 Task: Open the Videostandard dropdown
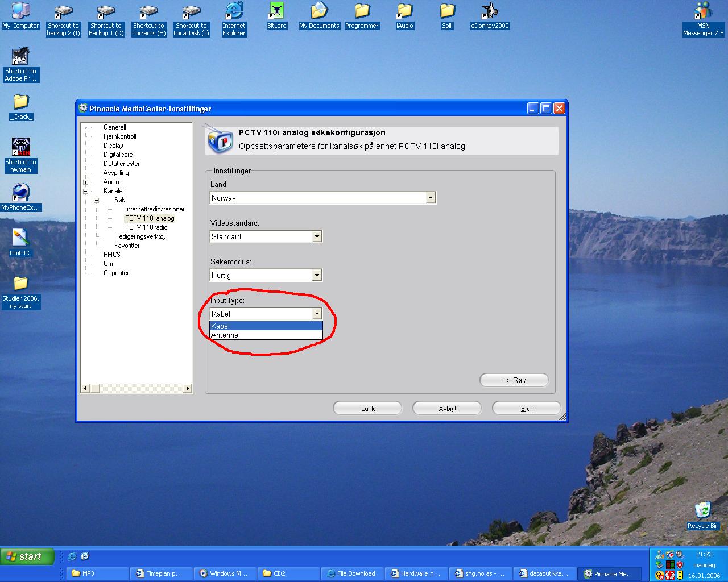317,236
